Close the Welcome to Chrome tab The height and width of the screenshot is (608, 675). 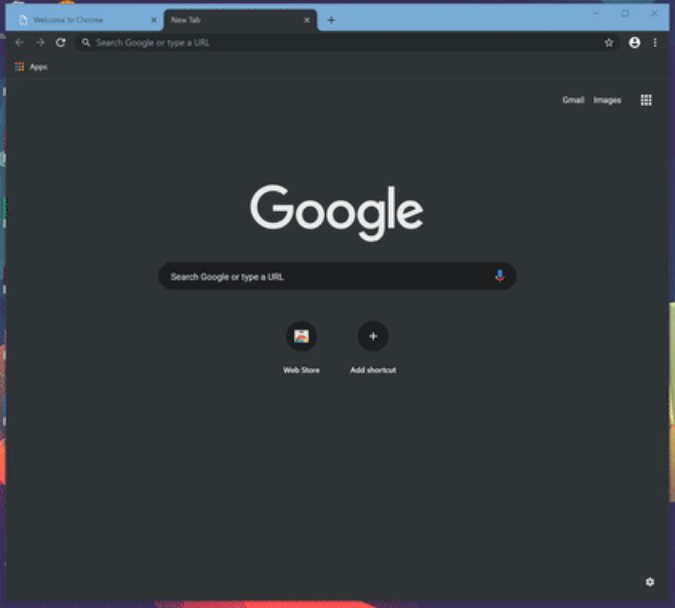pyautogui.click(x=154, y=20)
